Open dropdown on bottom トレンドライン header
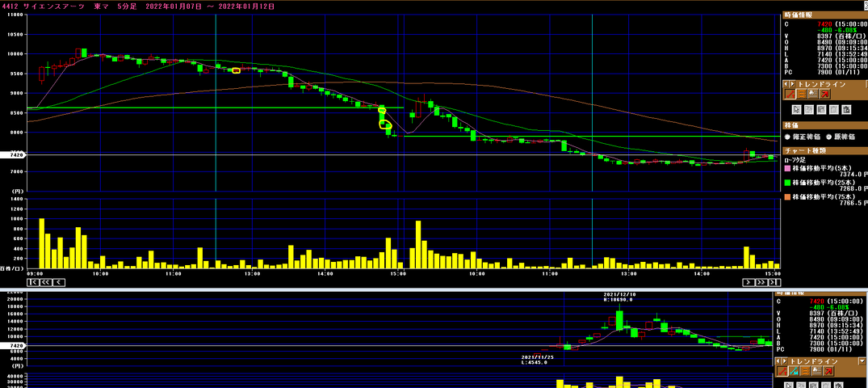 tap(862, 361)
